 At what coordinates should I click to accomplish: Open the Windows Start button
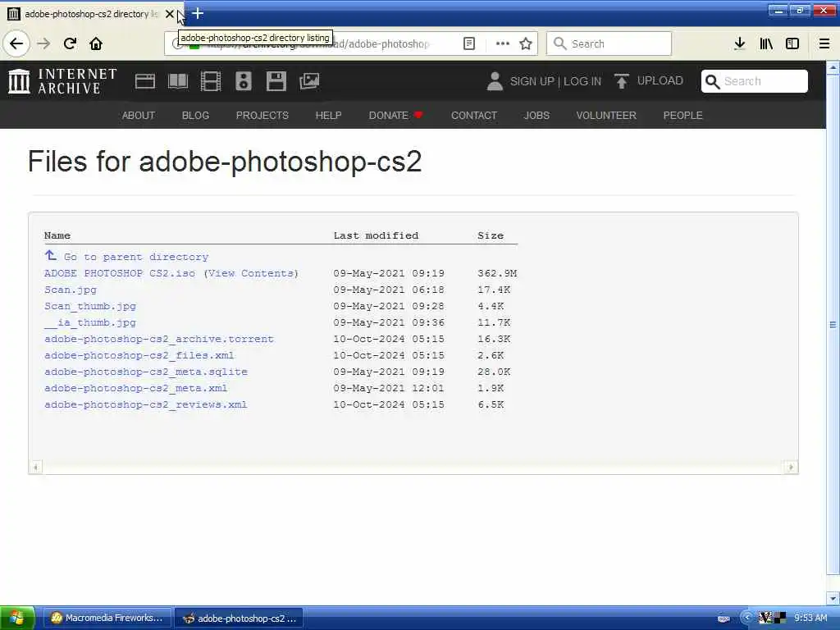click(x=17, y=618)
